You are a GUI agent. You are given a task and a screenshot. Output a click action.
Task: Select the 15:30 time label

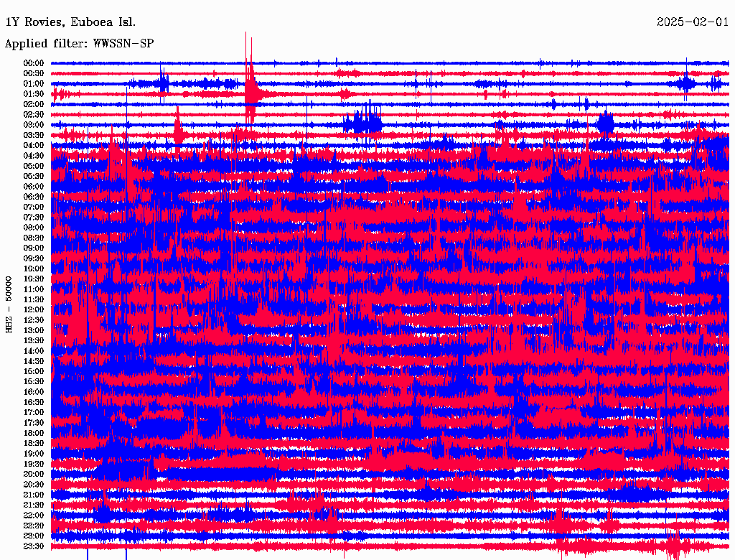[34, 381]
